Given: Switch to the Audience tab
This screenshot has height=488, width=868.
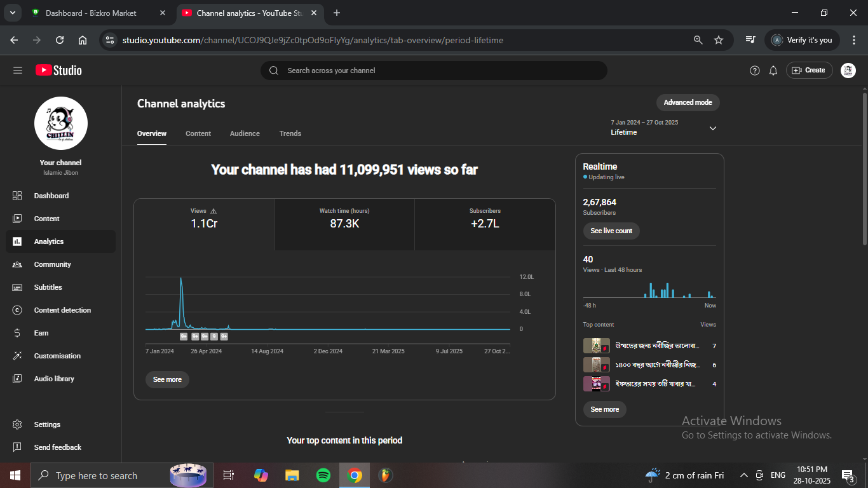Looking at the screenshot, I should pos(245,133).
